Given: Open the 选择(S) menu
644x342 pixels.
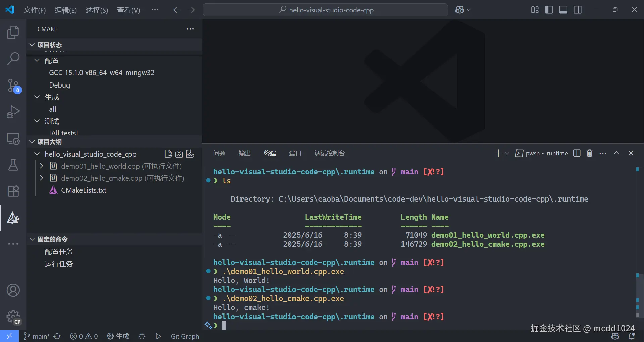Looking at the screenshot, I should click(97, 10).
